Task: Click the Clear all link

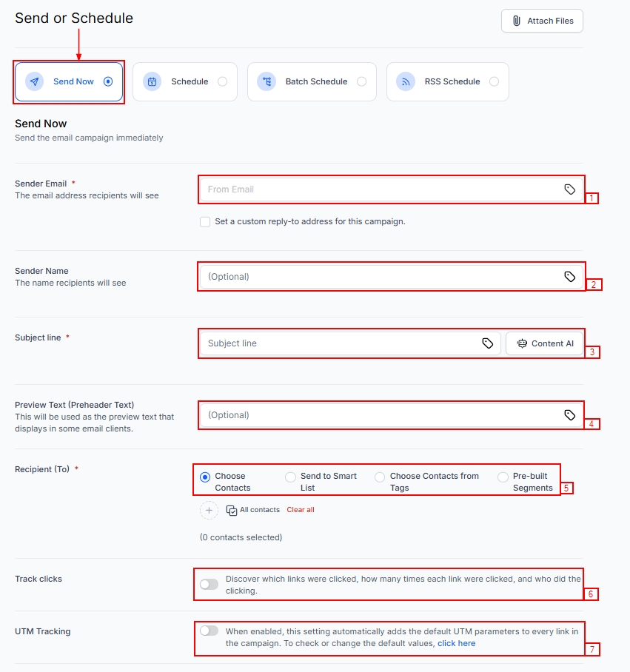Action: (301, 510)
